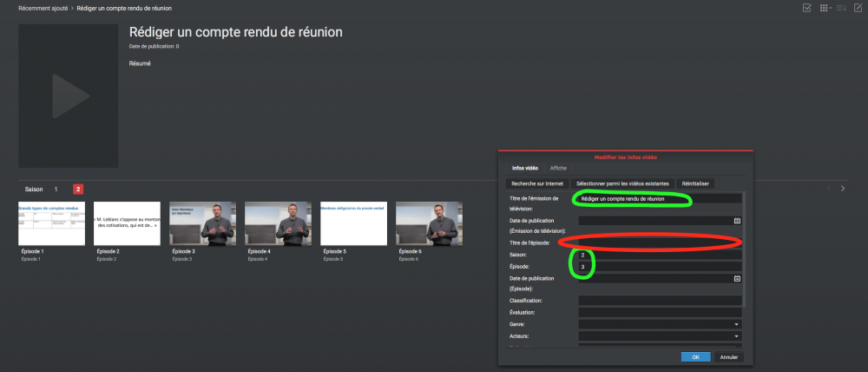Image resolution: width=868 pixels, height=372 pixels.
Task: Open Épisode 1 thumbnail
Action: [51, 223]
